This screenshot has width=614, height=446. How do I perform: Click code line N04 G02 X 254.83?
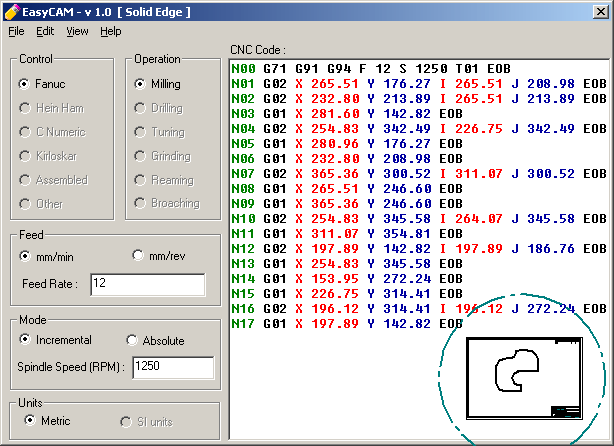419,129
